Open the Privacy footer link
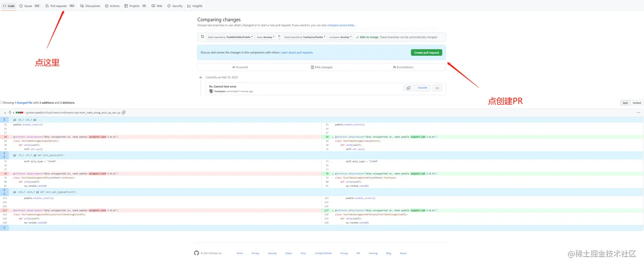This screenshot has height=266, width=644. pos(255,253)
